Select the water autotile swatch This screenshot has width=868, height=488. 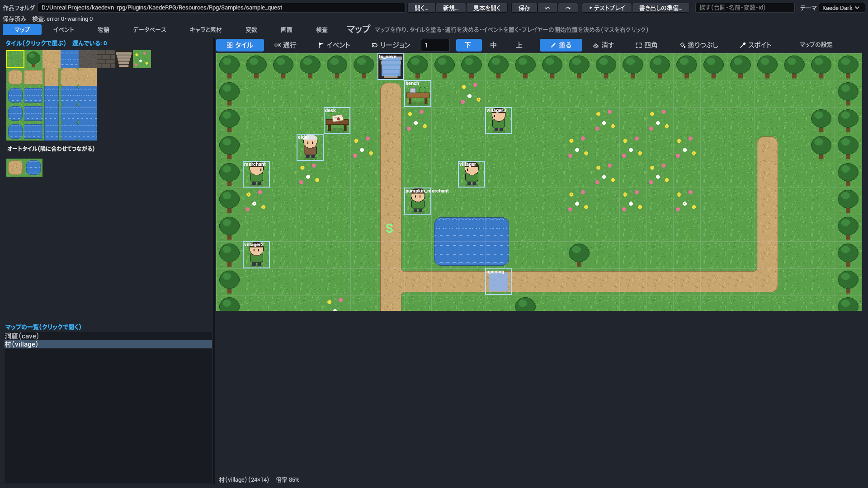pos(33,168)
